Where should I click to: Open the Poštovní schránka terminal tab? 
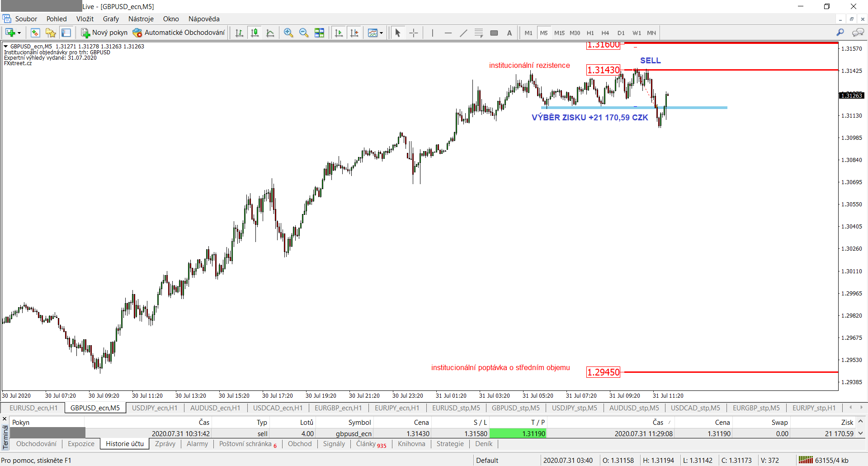click(x=248, y=444)
